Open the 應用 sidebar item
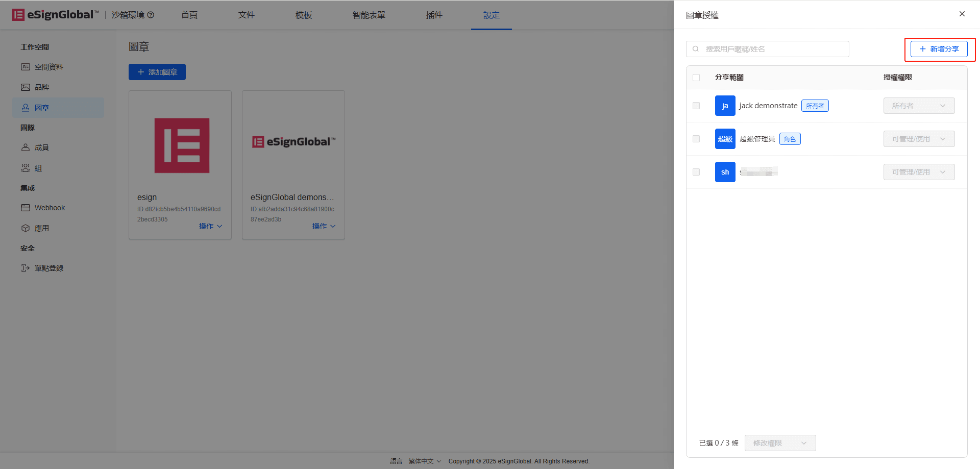The image size is (980, 469). (x=58, y=228)
